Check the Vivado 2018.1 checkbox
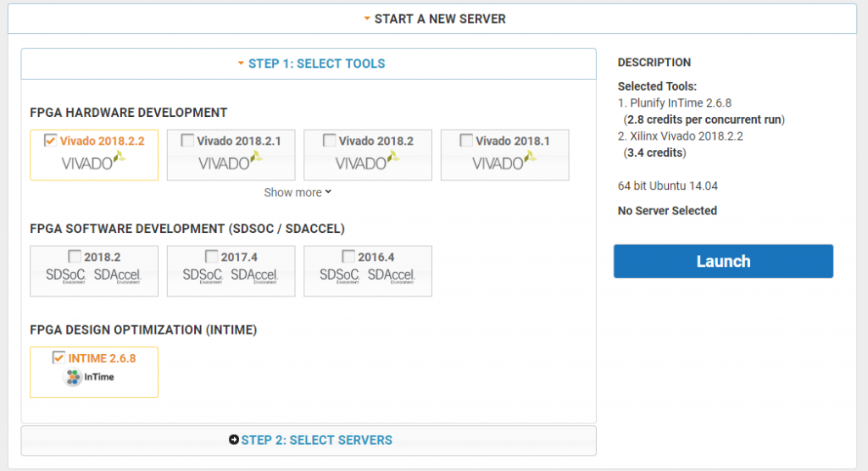The width and height of the screenshot is (868, 471). [x=466, y=141]
